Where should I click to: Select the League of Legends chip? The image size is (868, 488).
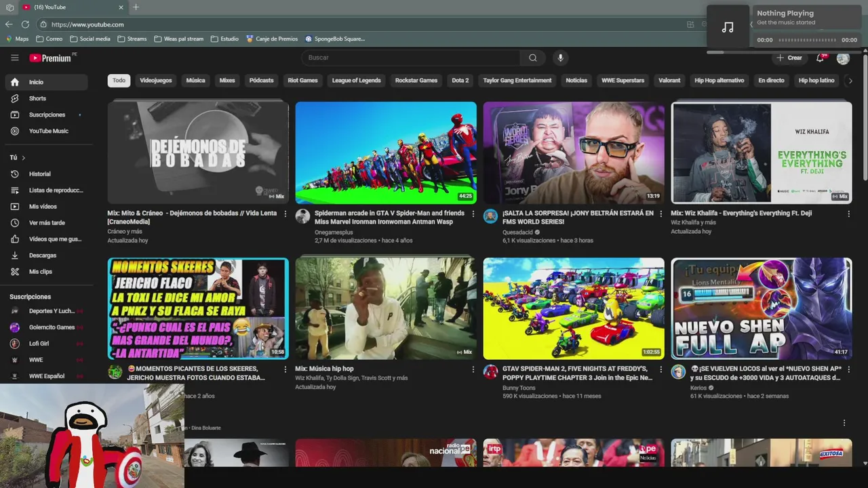(x=356, y=81)
